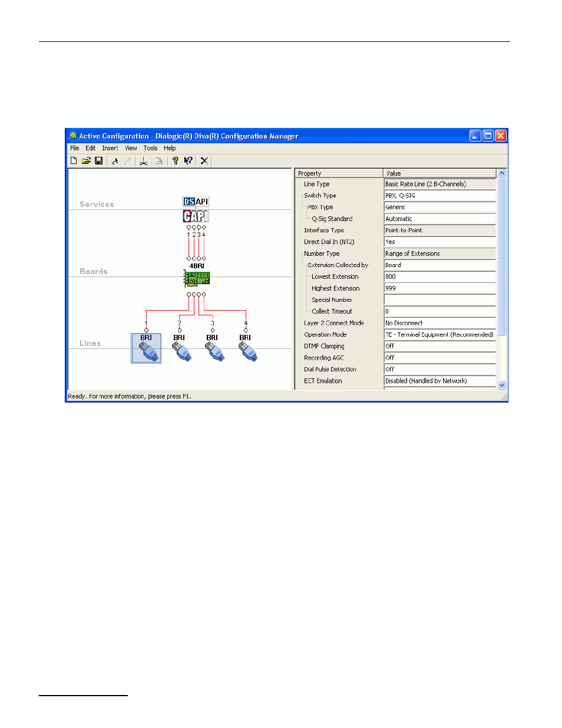Toggle Recording AGC Off value

pos(439,358)
